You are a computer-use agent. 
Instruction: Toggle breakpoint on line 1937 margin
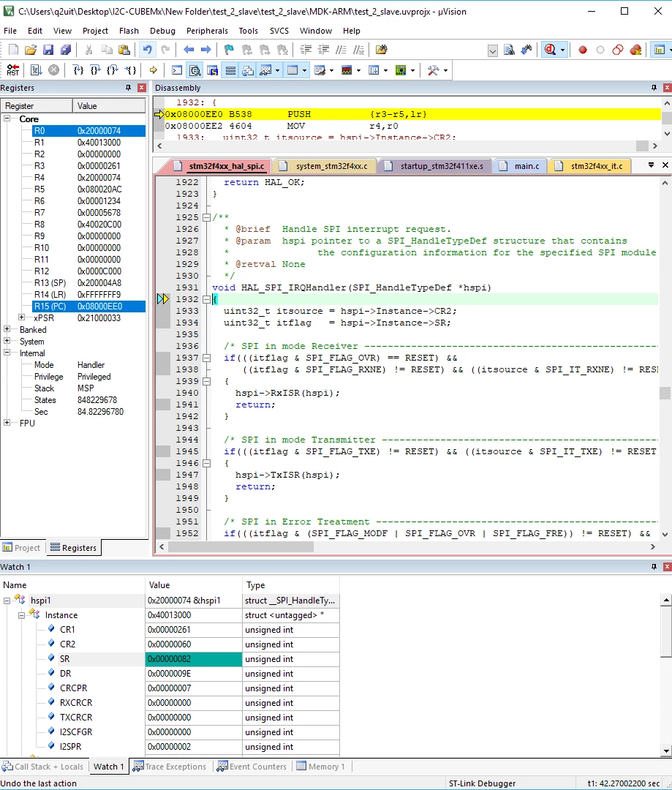tap(163, 358)
